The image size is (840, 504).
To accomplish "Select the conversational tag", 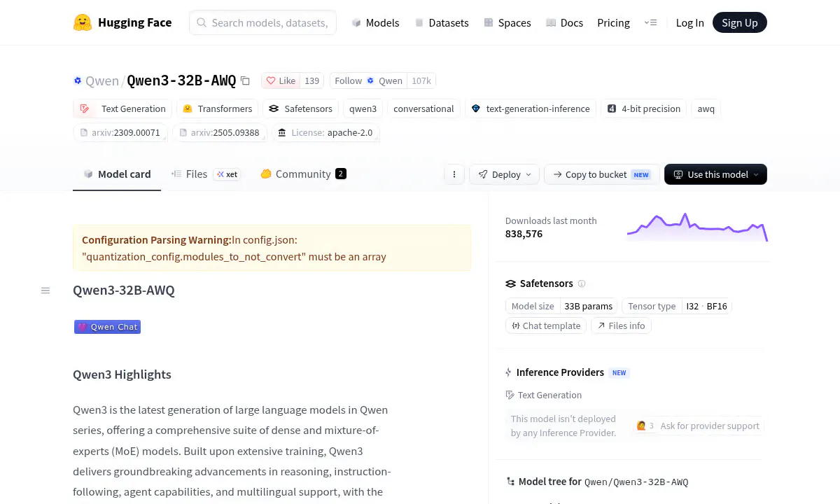I will (x=423, y=108).
